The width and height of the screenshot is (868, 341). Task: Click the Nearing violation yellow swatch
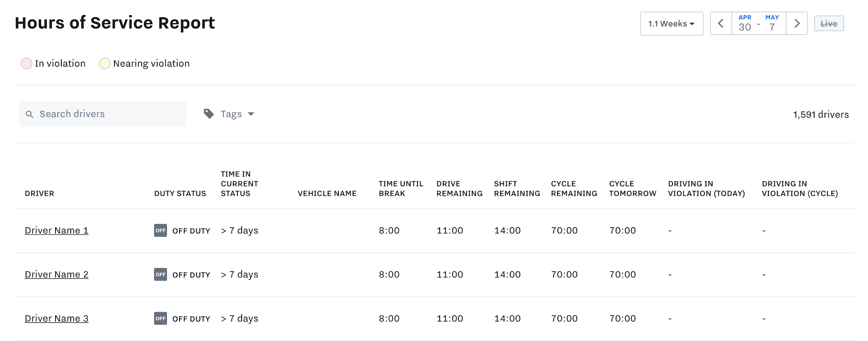[105, 64]
